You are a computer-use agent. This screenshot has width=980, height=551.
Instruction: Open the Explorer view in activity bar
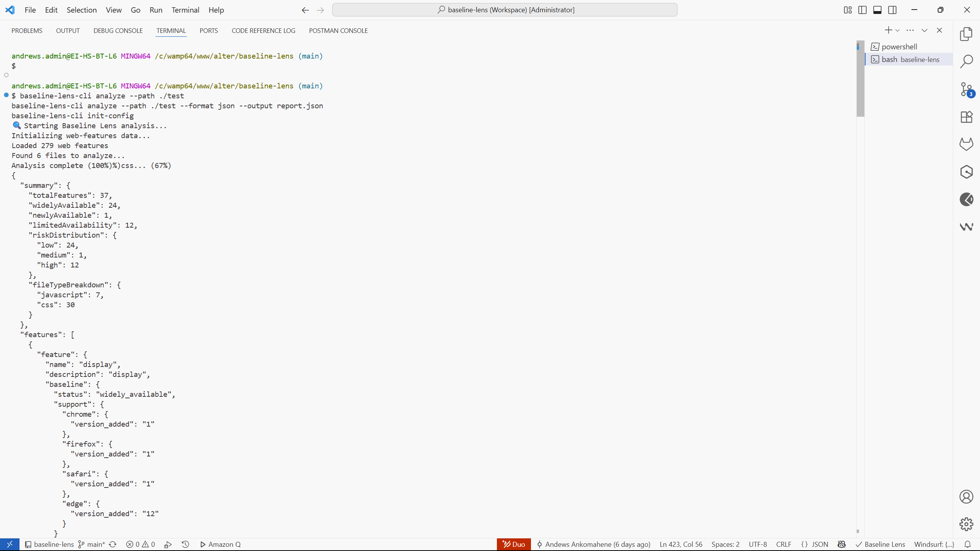coord(966,34)
